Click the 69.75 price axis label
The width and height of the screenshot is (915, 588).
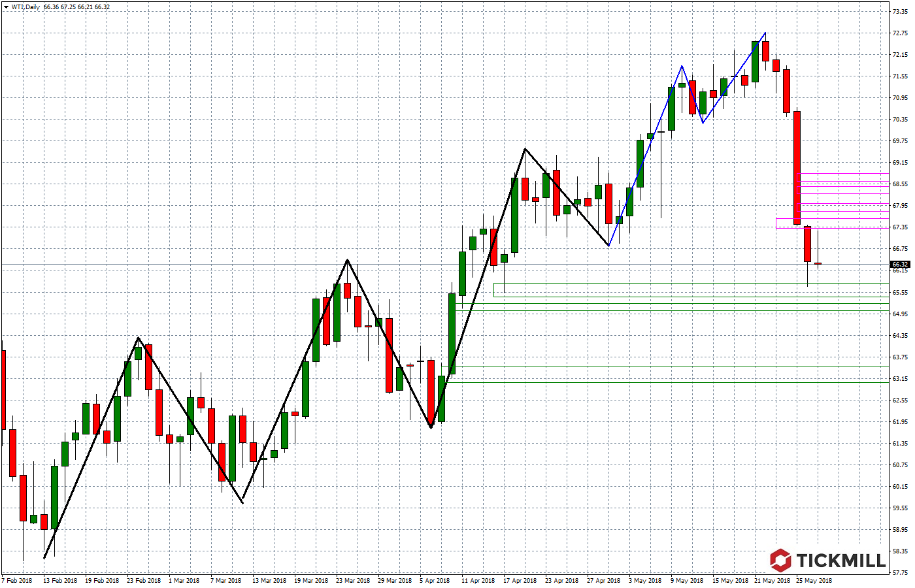tap(900, 141)
